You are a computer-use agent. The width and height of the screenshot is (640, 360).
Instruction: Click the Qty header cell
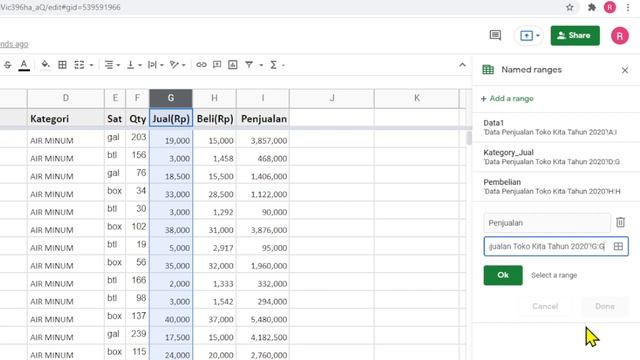pyautogui.click(x=137, y=119)
